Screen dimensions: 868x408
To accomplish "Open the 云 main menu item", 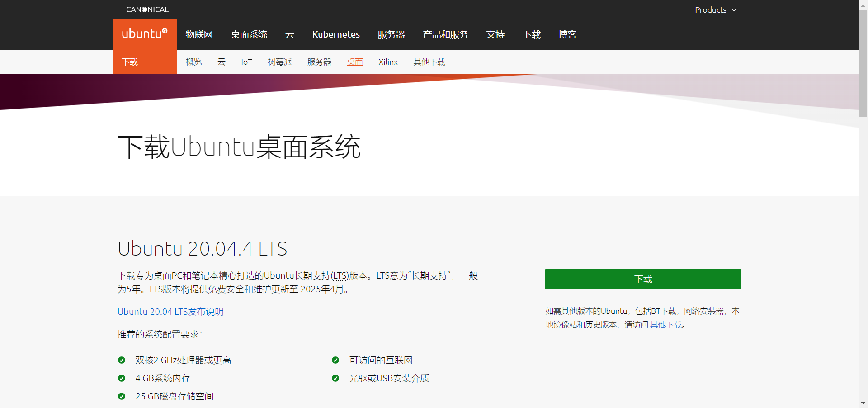I will [290, 34].
